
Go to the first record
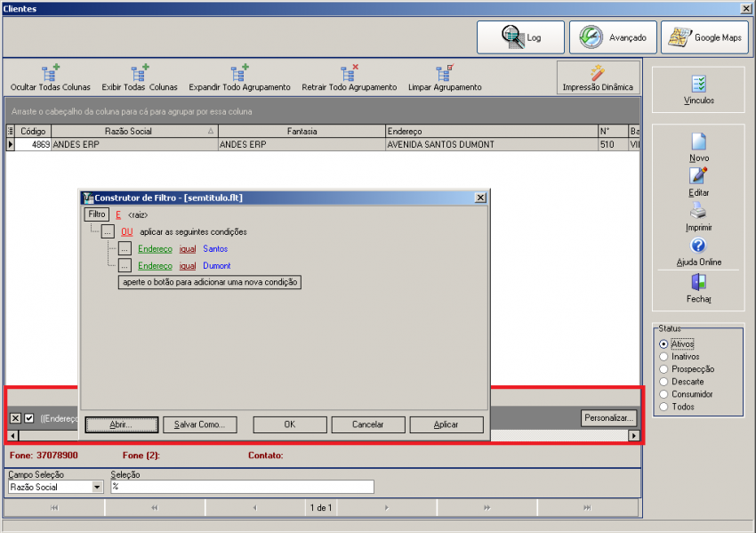[54, 507]
